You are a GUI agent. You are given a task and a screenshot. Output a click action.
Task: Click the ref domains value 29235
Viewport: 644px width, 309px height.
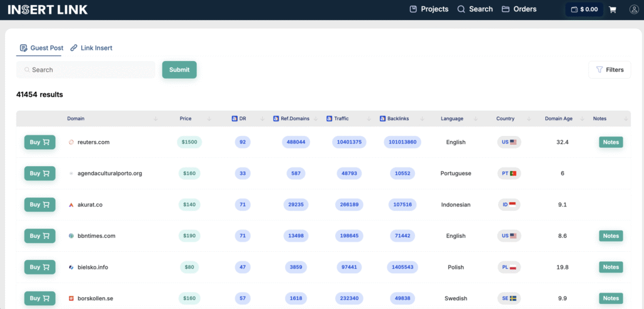296,205
